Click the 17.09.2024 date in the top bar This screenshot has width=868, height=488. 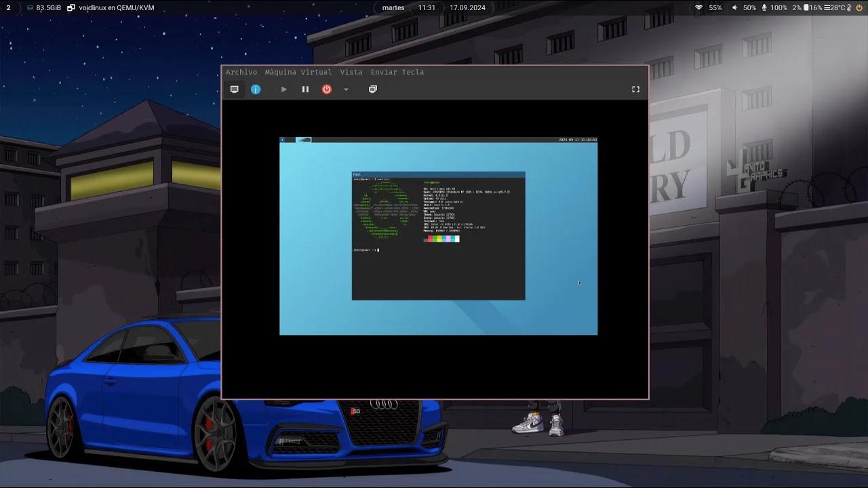[467, 7]
